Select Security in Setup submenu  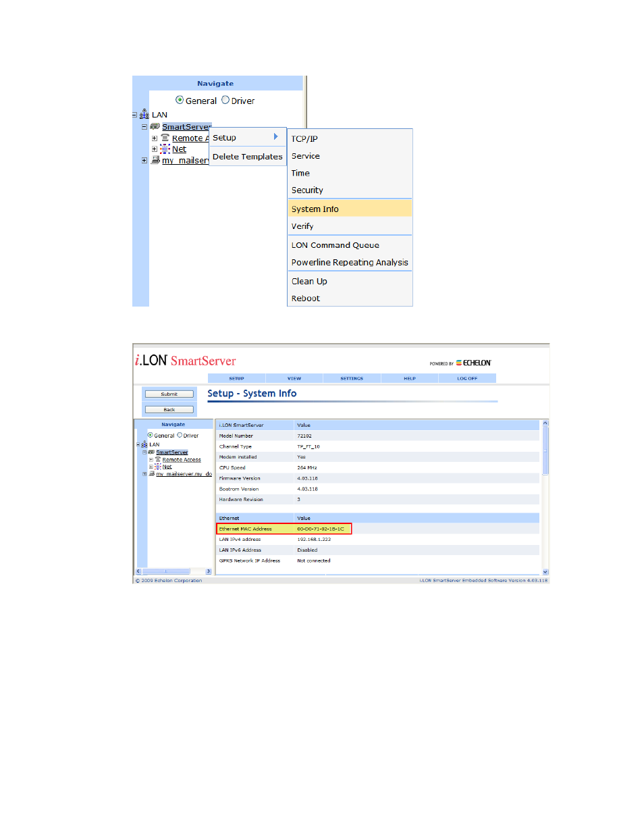click(x=350, y=190)
